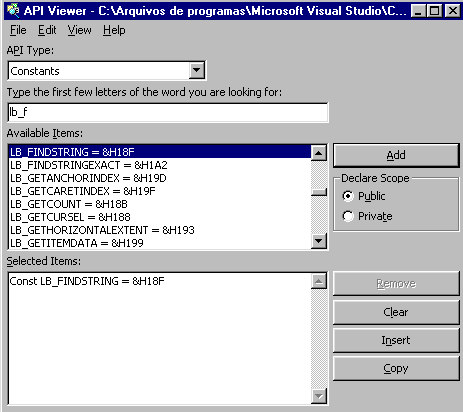Click the Add button

click(396, 155)
